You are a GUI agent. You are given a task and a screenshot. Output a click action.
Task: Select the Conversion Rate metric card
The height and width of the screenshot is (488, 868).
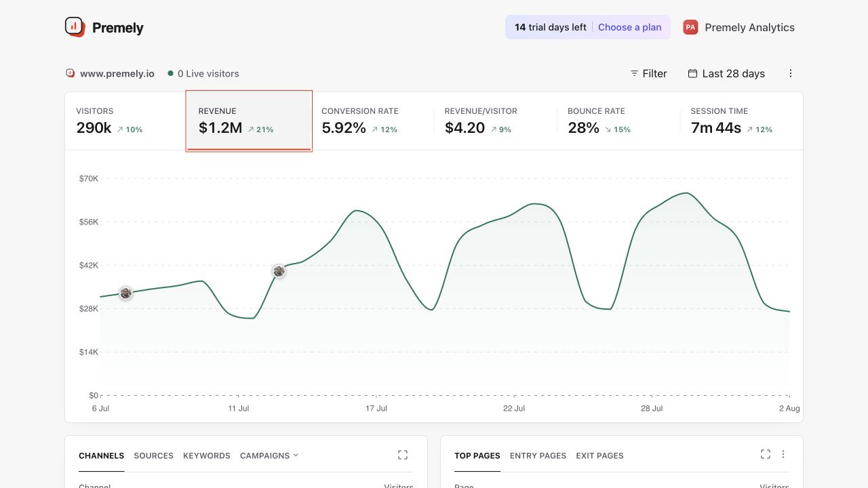tap(372, 121)
